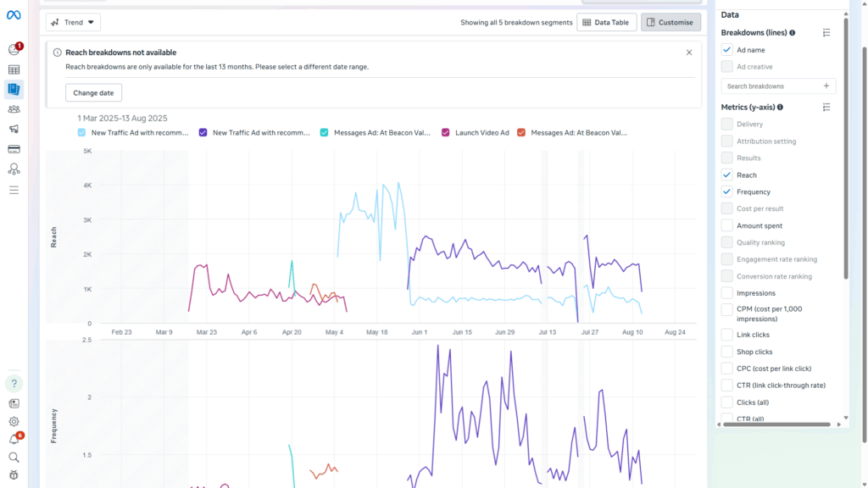Enable CPC (cost per link click) metric

click(x=726, y=369)
